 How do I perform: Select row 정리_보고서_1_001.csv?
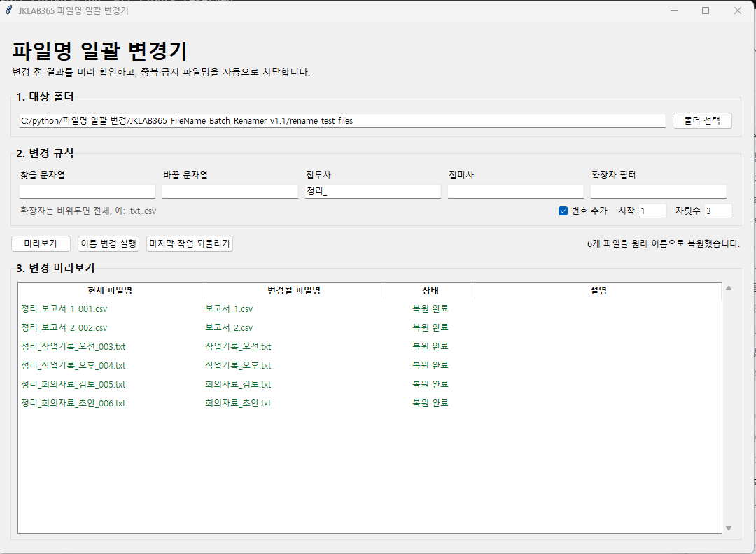point(370,308)
